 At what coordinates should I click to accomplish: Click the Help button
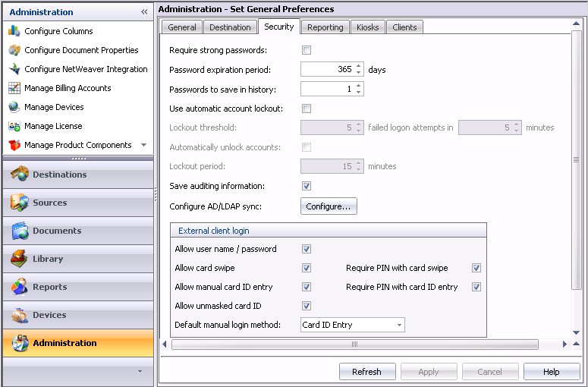click(x=552, y=372)
